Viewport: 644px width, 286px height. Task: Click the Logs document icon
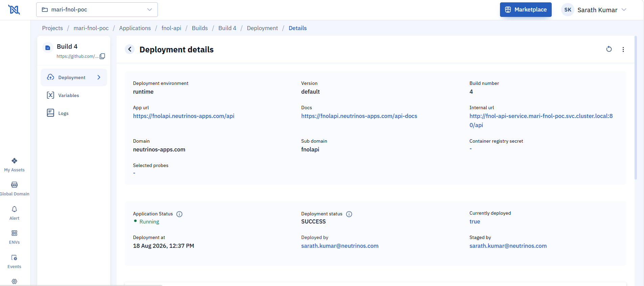click(50, 113)
